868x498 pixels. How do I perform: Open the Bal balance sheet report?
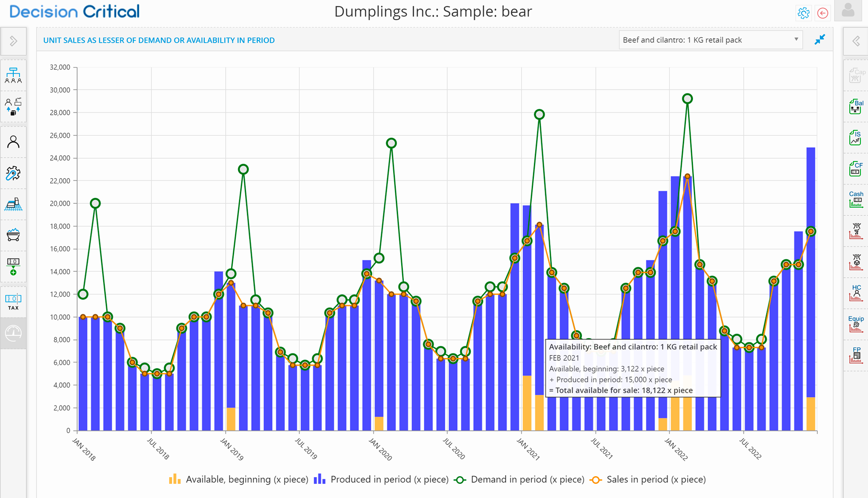(x=856, y=107)
